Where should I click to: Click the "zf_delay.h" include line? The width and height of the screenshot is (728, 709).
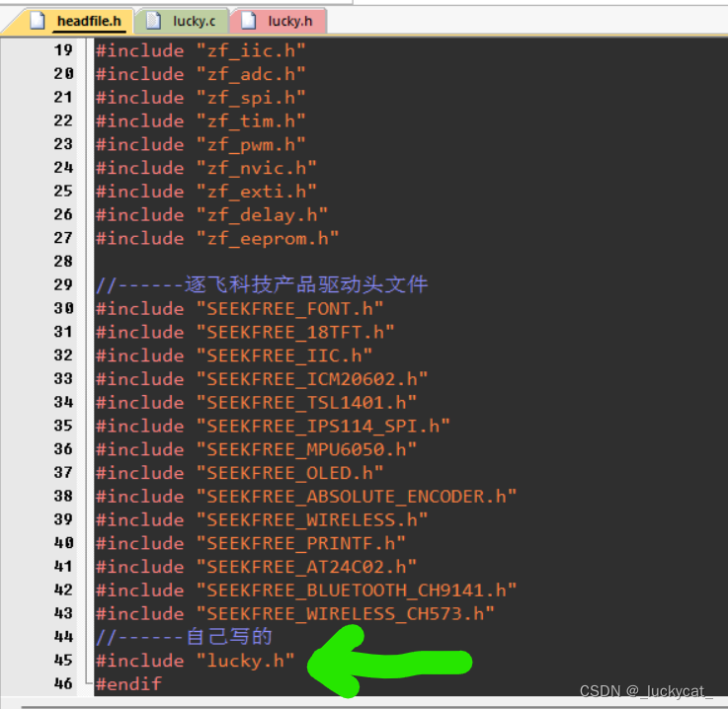(x=211, y=215)
